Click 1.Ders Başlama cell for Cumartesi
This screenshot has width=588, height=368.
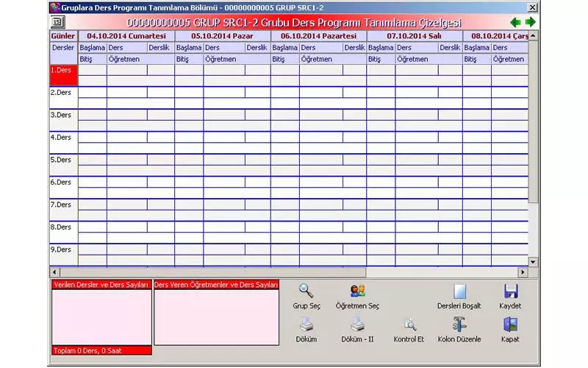click(93, 70)
